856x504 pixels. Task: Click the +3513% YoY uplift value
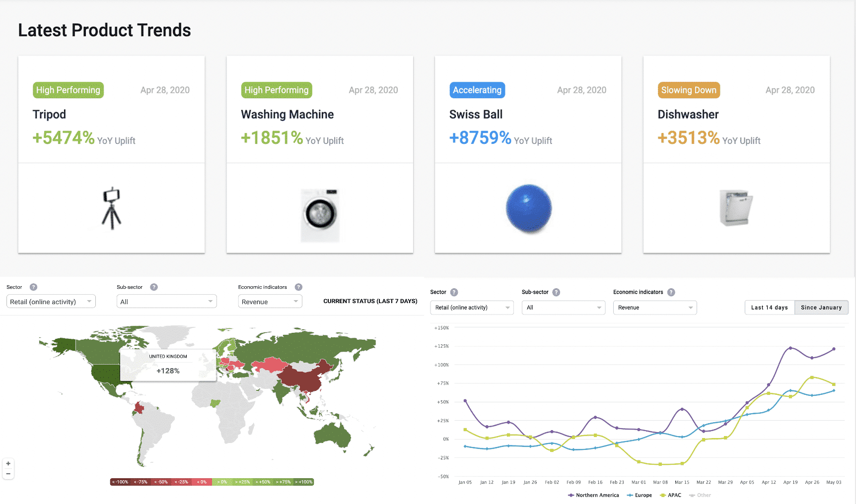[x=689, y=138]
